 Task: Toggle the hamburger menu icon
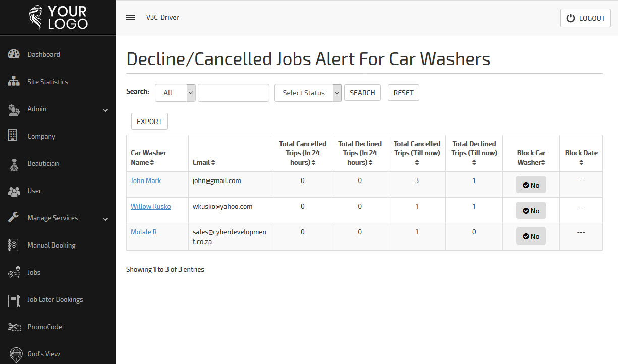(131, 17)
